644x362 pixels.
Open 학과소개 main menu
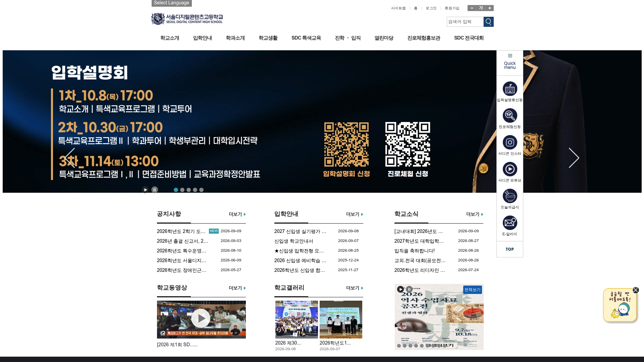(235, 38)
